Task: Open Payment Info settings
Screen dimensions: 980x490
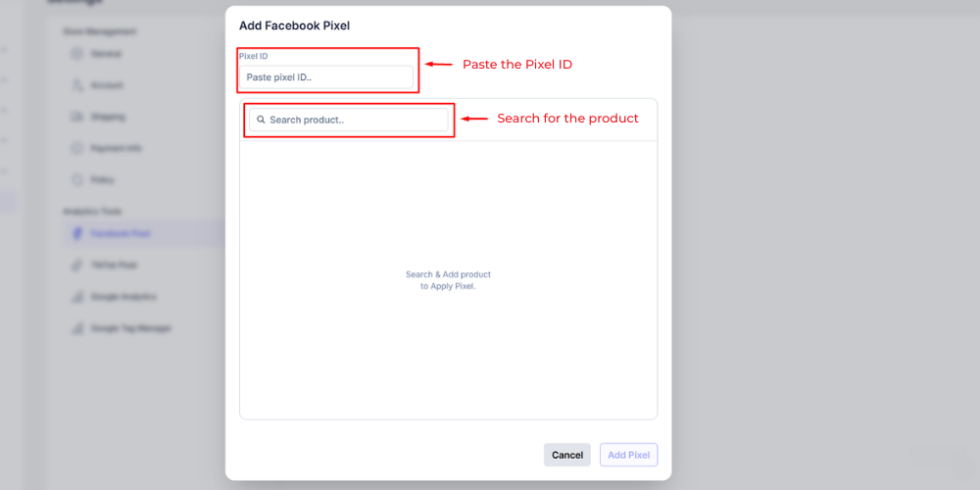Action: pyautogui.click(x=116, y=148)
